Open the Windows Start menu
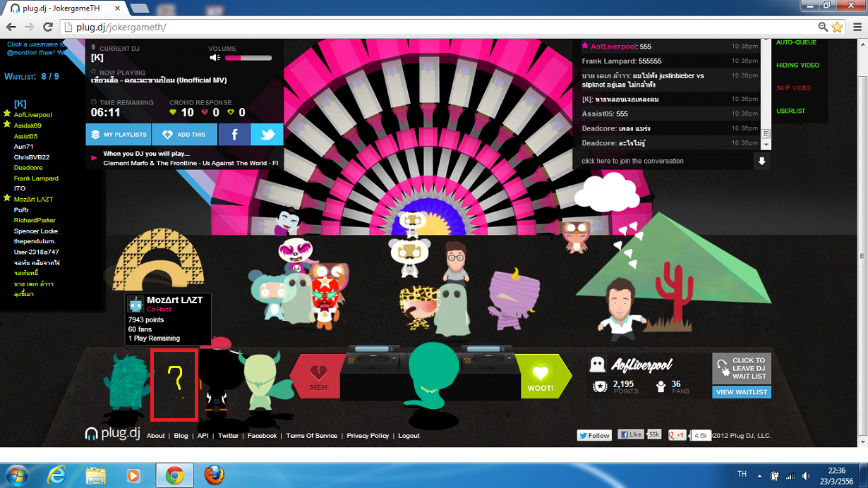 click(x=16, y=475)
